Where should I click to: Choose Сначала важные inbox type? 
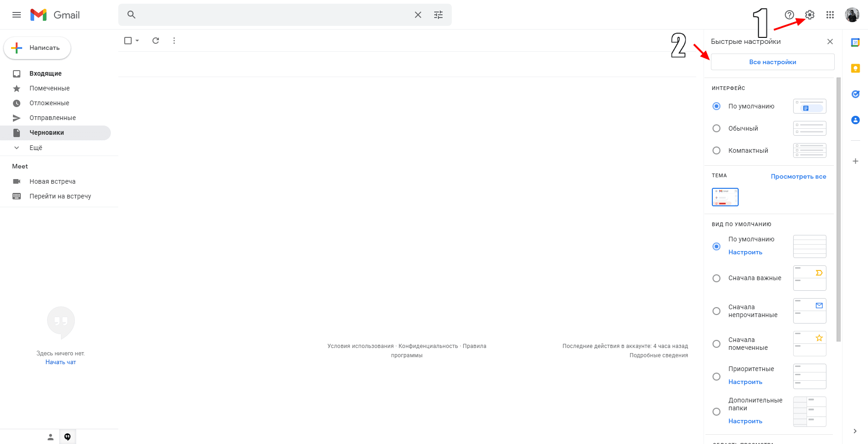tap(716, 278)
